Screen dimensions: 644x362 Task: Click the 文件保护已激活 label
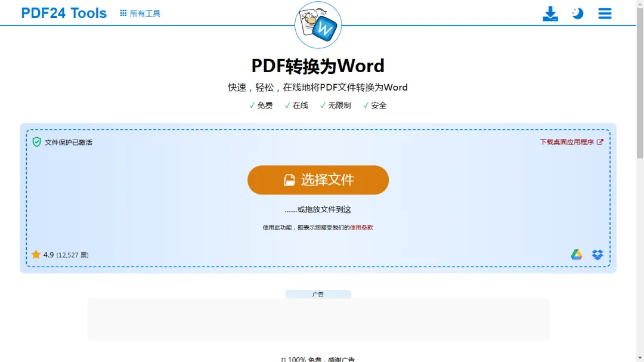click(69, 143)
